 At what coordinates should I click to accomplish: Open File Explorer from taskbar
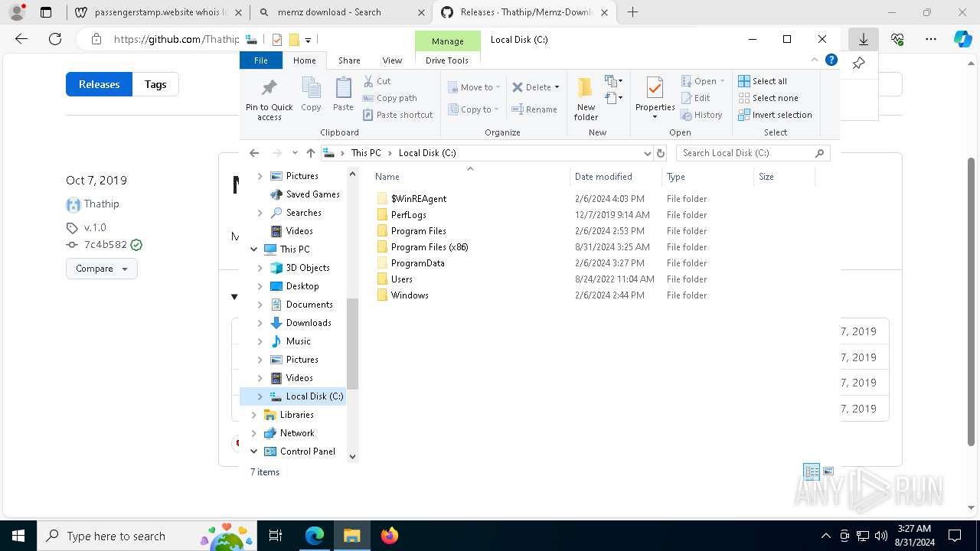coord(351,536)
